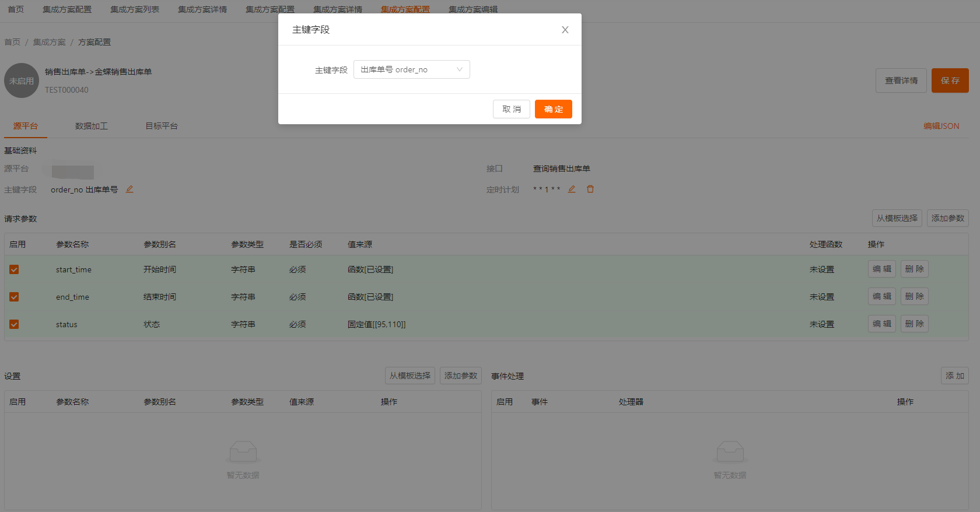Click the 未启用 status circle badge
Screen dimensions: 980x512
click(22, 81)
